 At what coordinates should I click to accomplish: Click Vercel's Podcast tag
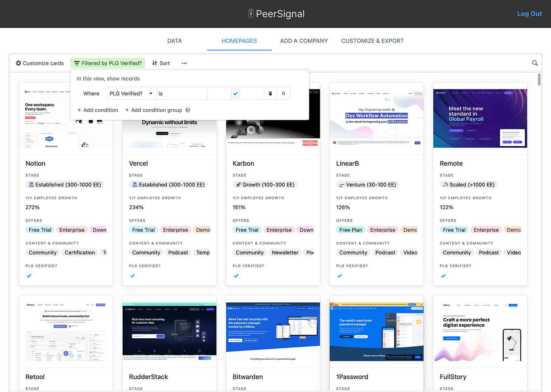(x=178, y=253)
